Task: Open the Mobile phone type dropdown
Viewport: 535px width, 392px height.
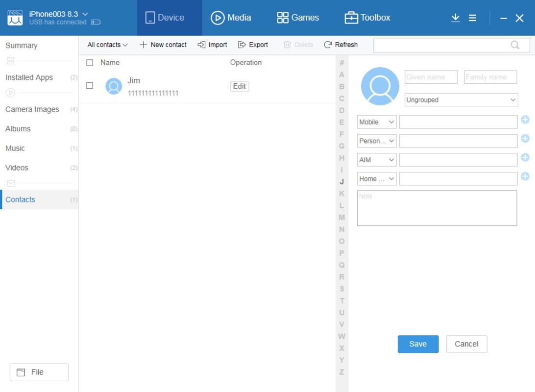Action: tap(377, 122)
